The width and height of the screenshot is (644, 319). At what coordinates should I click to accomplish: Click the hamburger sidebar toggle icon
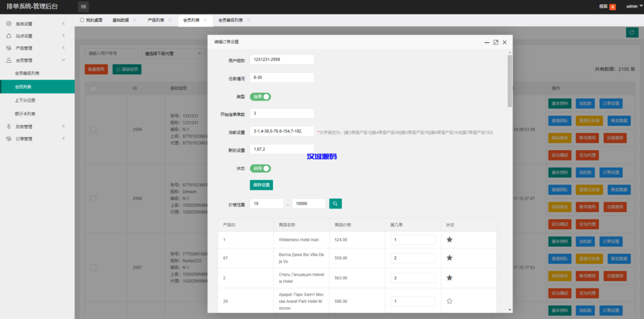(84, 6)
